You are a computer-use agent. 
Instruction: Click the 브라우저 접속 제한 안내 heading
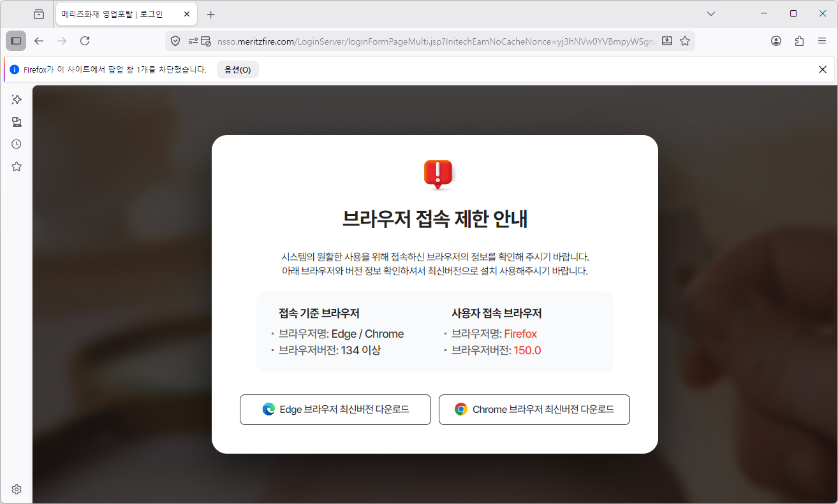pyautogui.click(x=435, y=219)
